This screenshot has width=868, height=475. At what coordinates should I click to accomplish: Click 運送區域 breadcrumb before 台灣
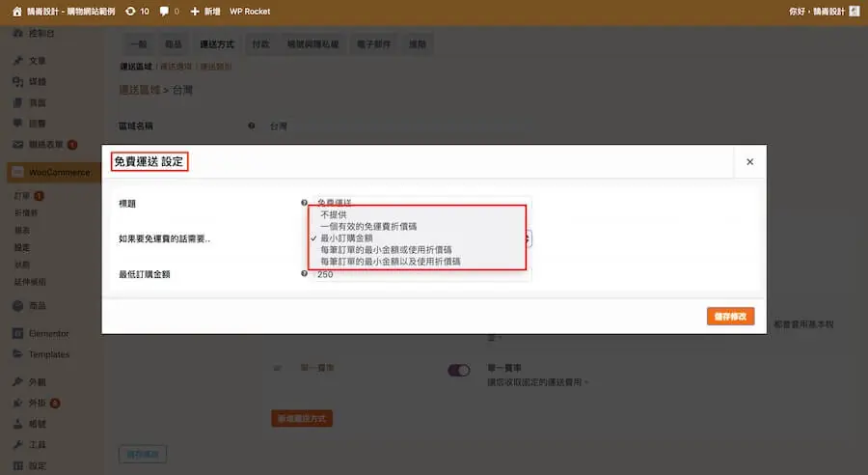tap(140, 90)
